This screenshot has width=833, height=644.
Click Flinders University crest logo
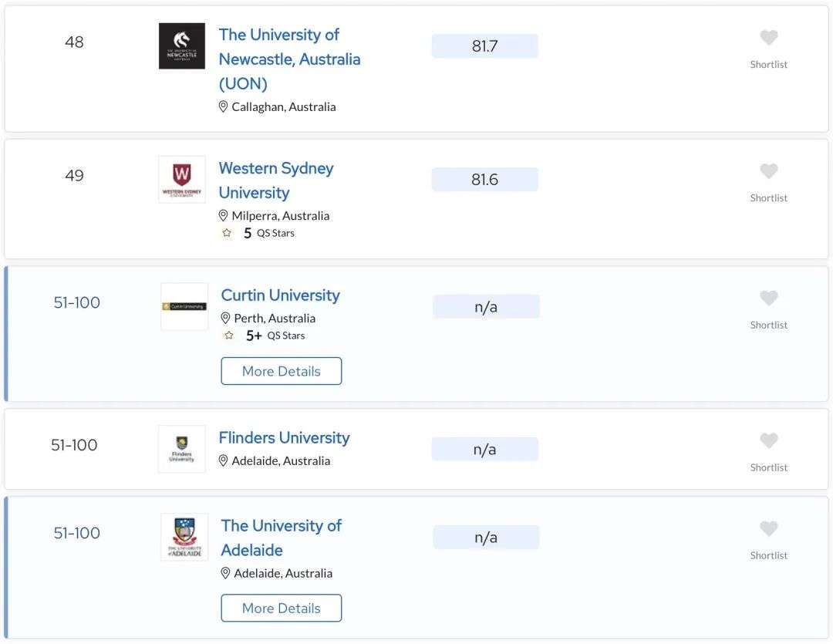click(182, 449)
